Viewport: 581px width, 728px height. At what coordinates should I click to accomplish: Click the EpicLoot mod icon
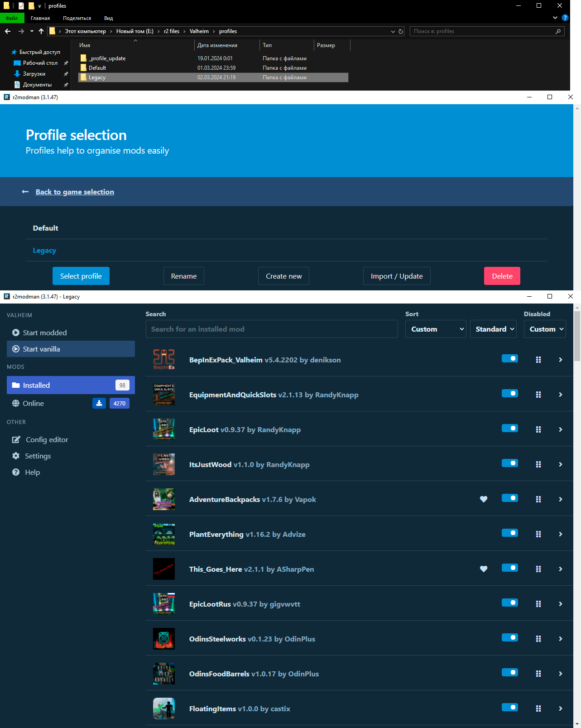click(164, 429)
